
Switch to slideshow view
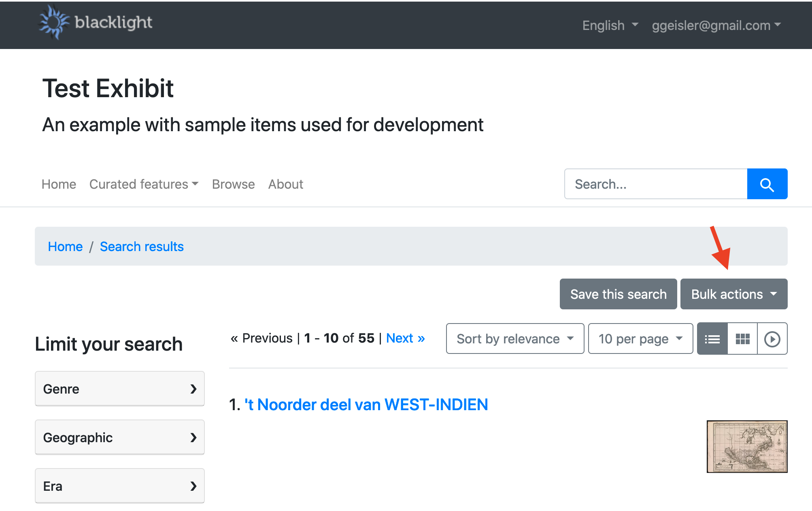coord(772,339)
